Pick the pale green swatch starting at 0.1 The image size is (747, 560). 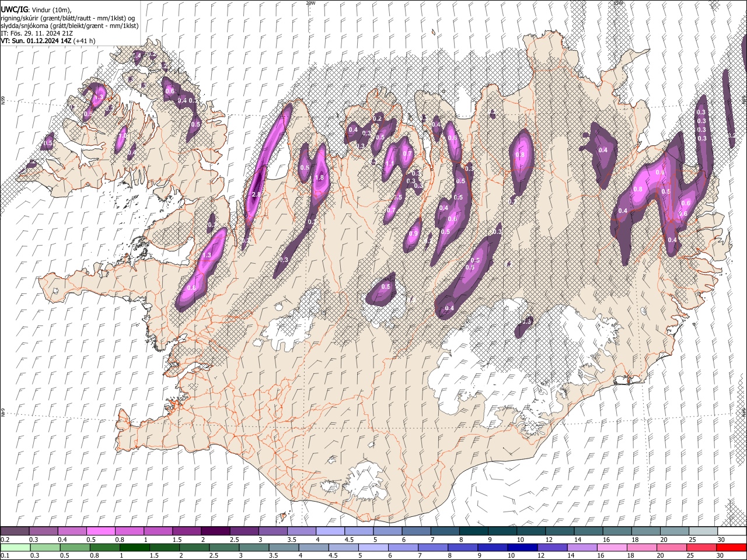[15, 547]
